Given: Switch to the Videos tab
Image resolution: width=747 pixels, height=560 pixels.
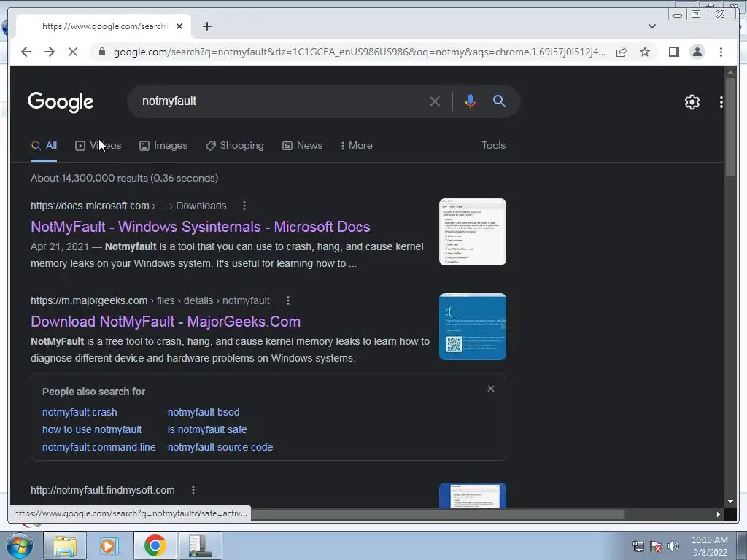Looking at the screenshot, I should (98, 146).
